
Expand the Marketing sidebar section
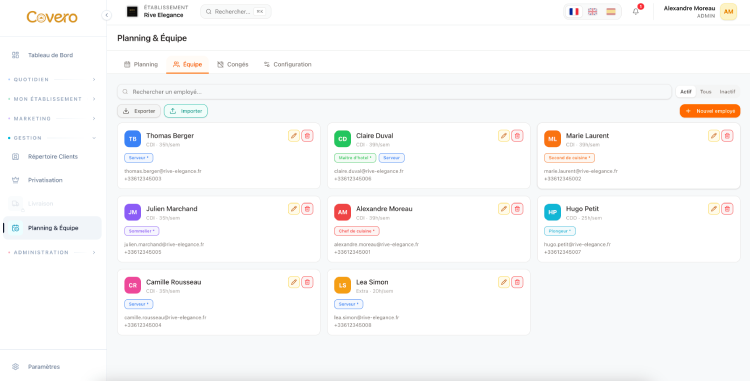click(52, 119)
